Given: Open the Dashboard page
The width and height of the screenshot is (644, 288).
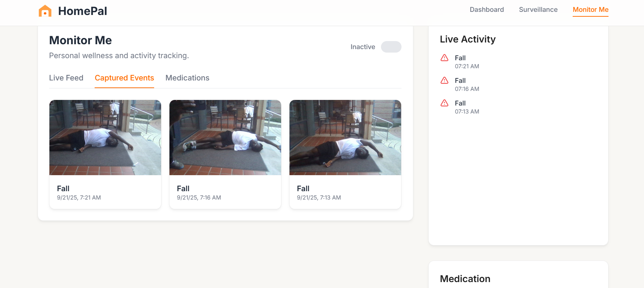Looking at the screenshot, I should point(487,10).
